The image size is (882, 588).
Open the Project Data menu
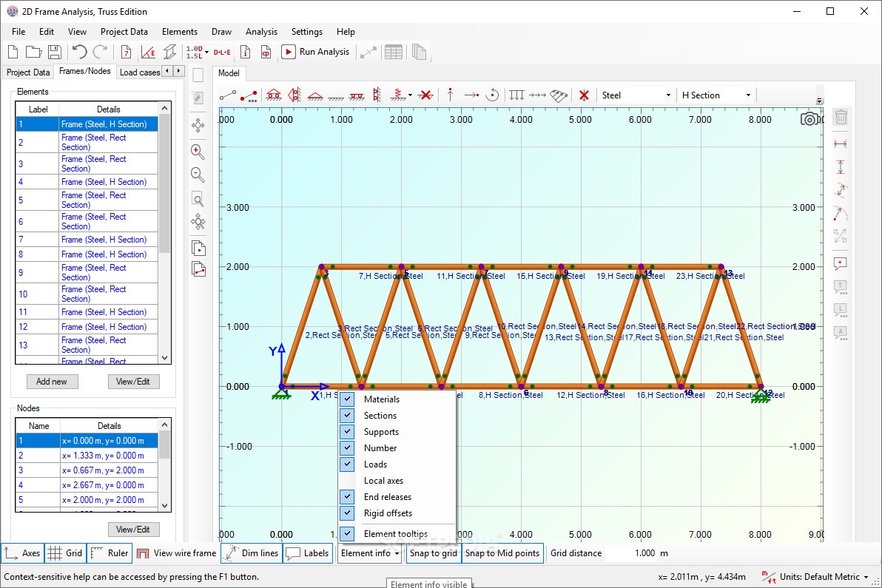(x=124, y=32)
